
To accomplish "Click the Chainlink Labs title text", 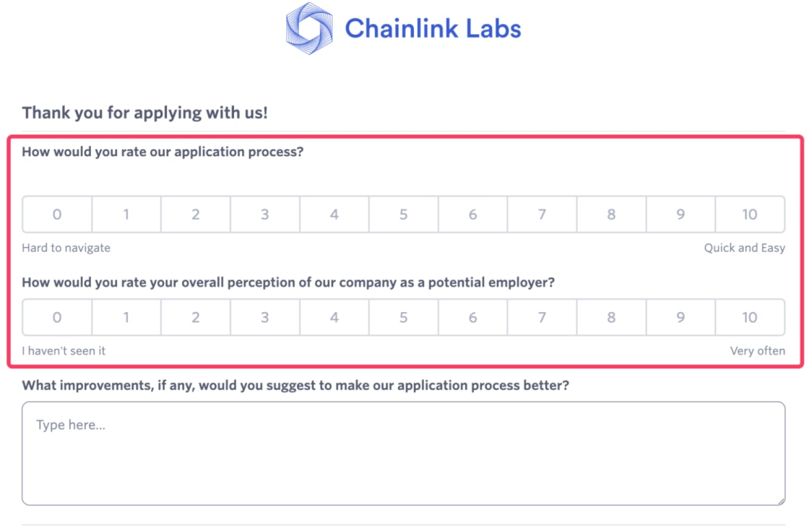I will [432, 29].
